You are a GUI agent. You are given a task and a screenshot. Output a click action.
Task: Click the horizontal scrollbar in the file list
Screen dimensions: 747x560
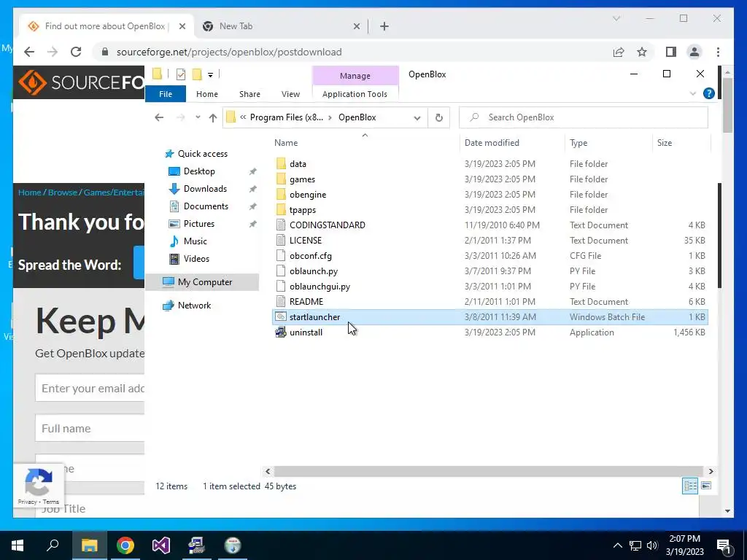coord(489,472)
